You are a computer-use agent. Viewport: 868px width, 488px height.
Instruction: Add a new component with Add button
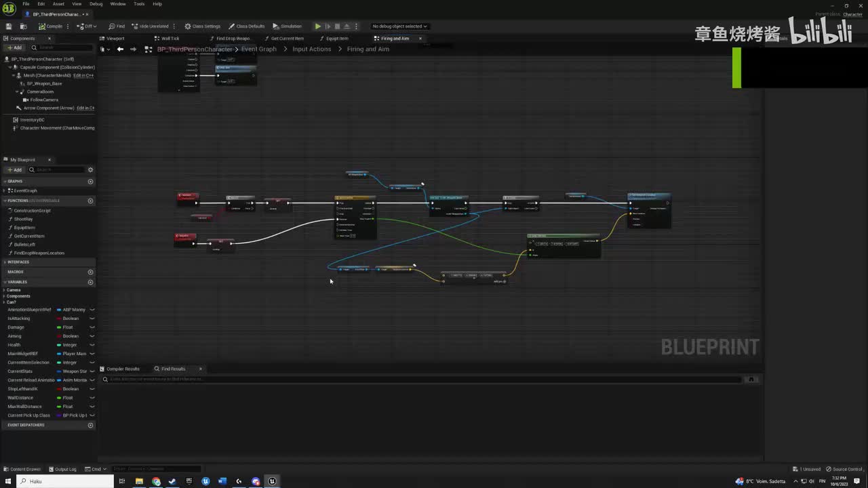tap(14, 47)
